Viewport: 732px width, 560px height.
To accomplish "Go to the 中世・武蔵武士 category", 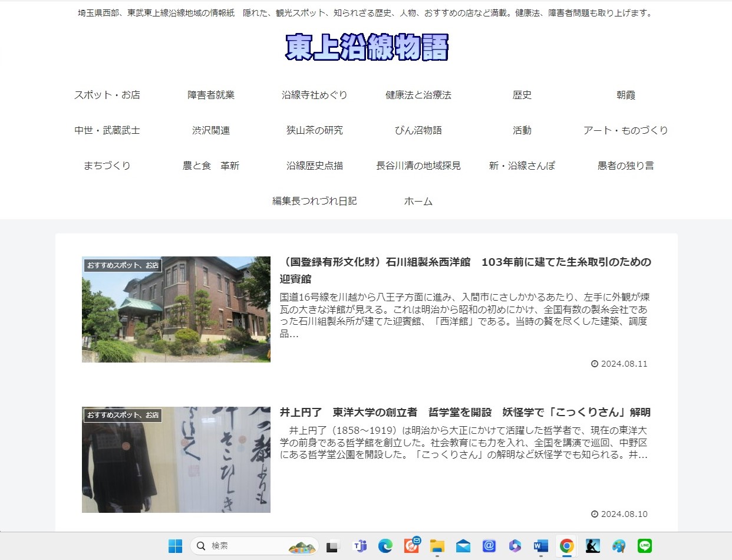I will click(107, 130).
